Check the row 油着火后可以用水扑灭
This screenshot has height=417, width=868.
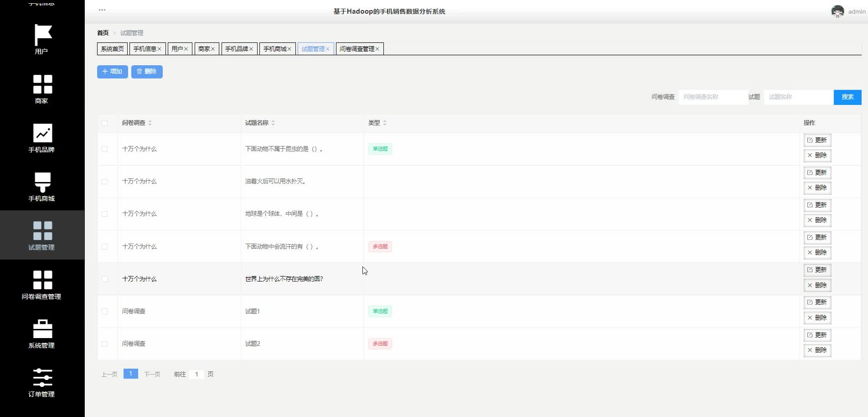click(104, 182)
